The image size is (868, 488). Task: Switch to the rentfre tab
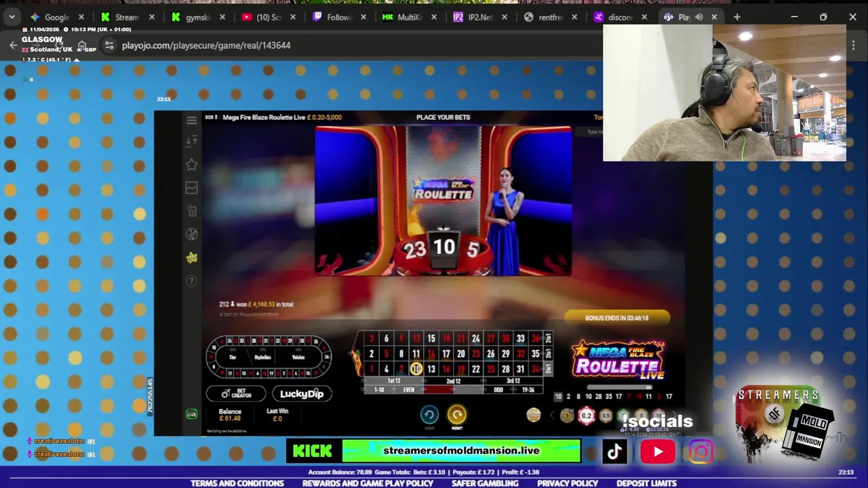551,17
